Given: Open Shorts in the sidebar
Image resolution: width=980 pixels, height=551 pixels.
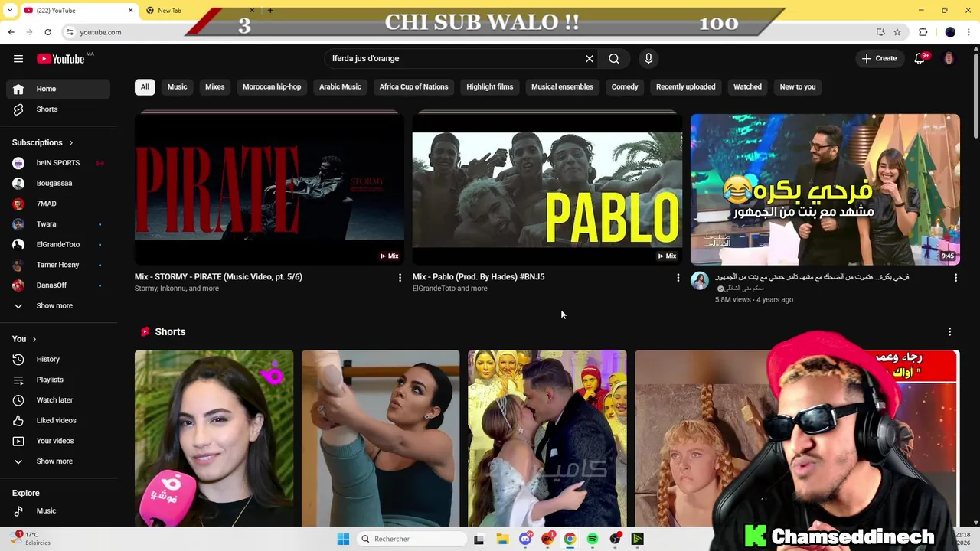Looking at the screenshot, I should [x=58, y=109].
